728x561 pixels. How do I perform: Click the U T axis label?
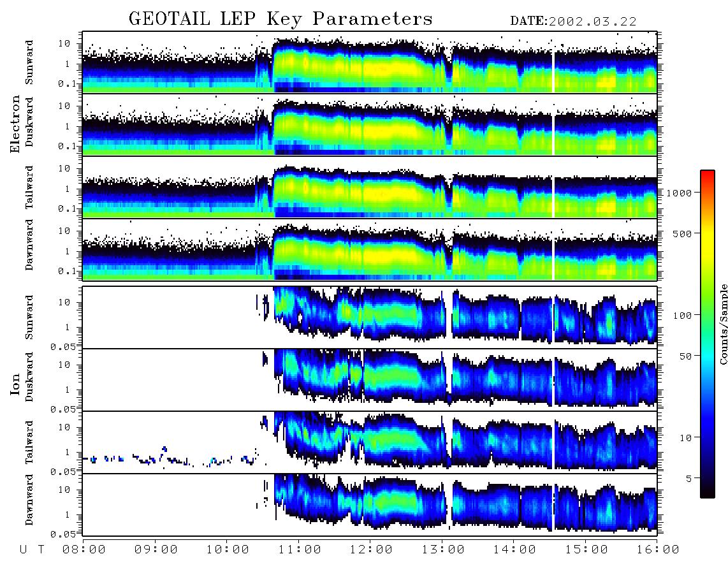[32, 550]
